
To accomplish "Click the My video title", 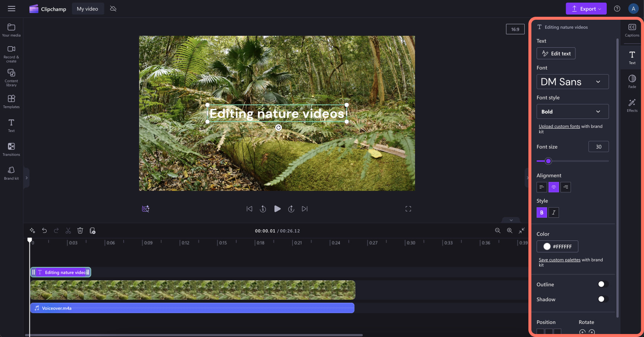I will point(88,9).
